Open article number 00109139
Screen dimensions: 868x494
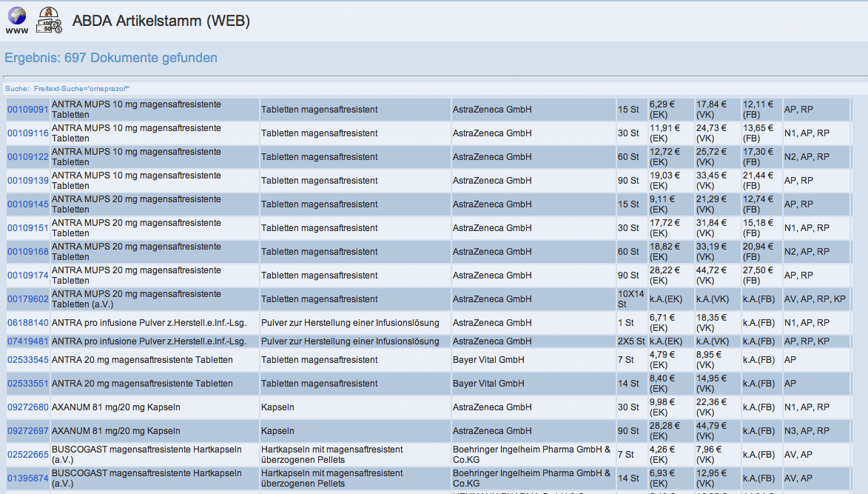(x=27, y=181)
